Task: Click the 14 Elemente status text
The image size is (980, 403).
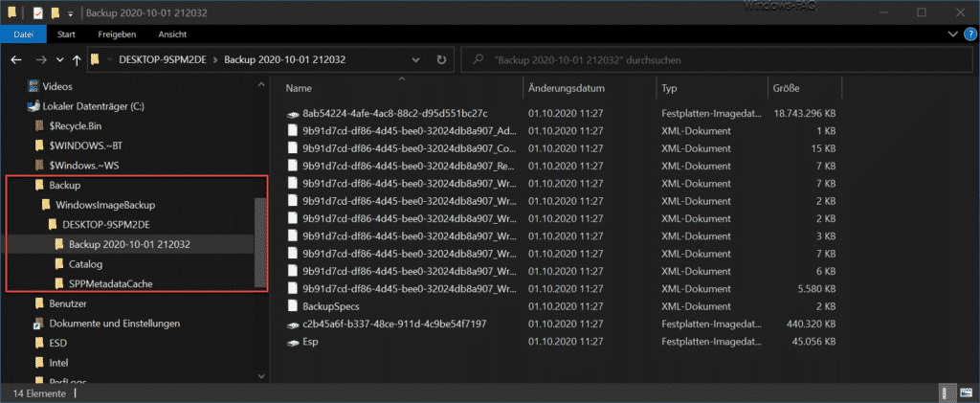Action: [37, 393]
